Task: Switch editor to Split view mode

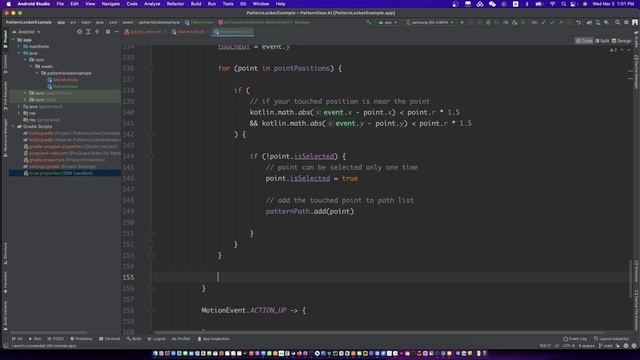Action: [602, 41]
